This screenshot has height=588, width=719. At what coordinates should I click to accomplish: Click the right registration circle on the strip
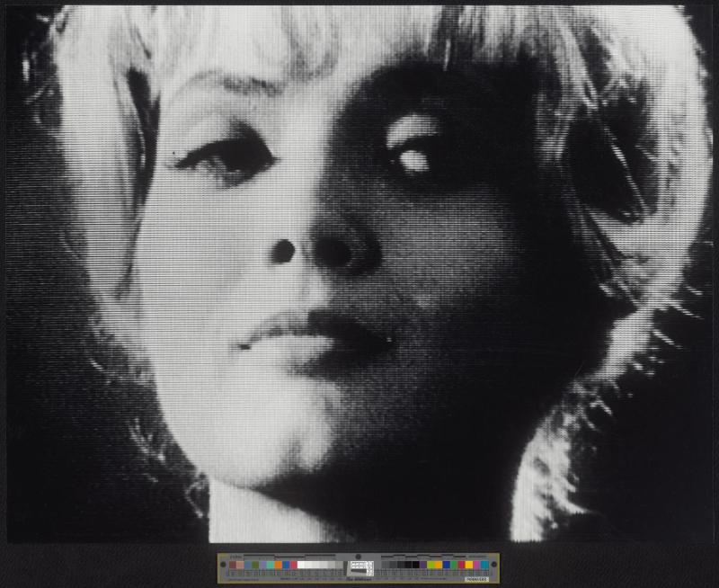(x=493, y=564)
